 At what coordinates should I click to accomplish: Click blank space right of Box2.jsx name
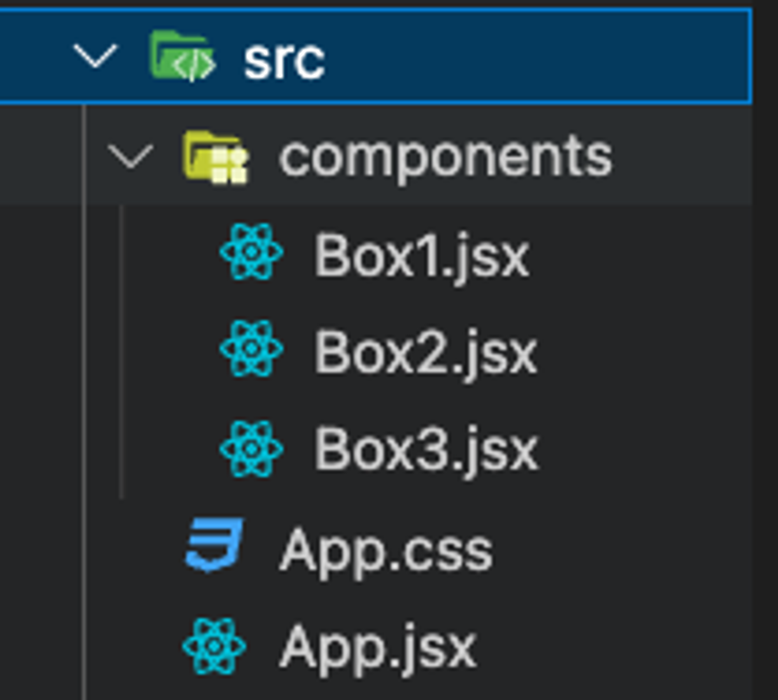tap(642, 350)
